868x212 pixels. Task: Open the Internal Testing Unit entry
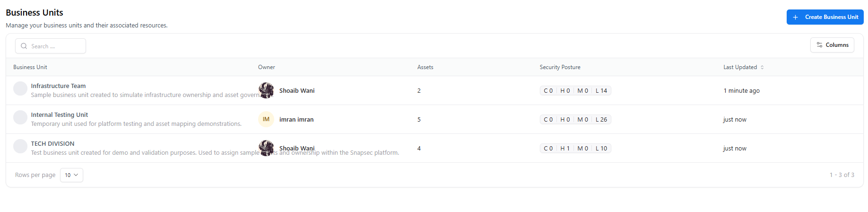click(60, 115)
